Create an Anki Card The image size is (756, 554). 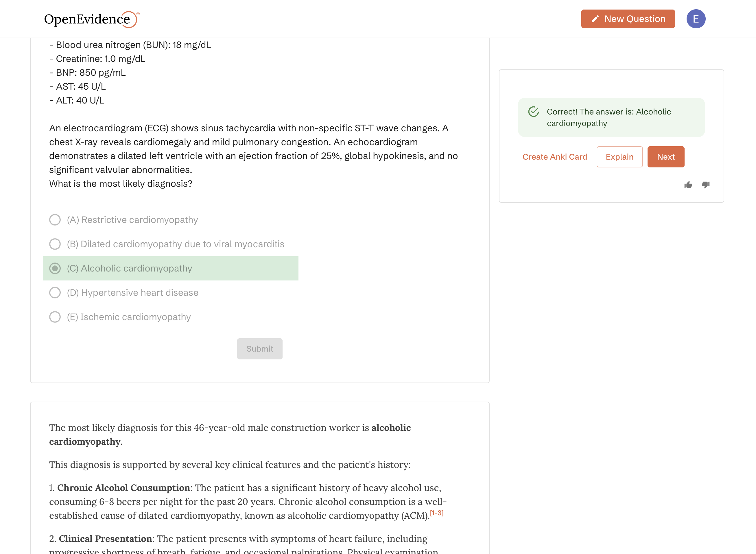point(554,157)
